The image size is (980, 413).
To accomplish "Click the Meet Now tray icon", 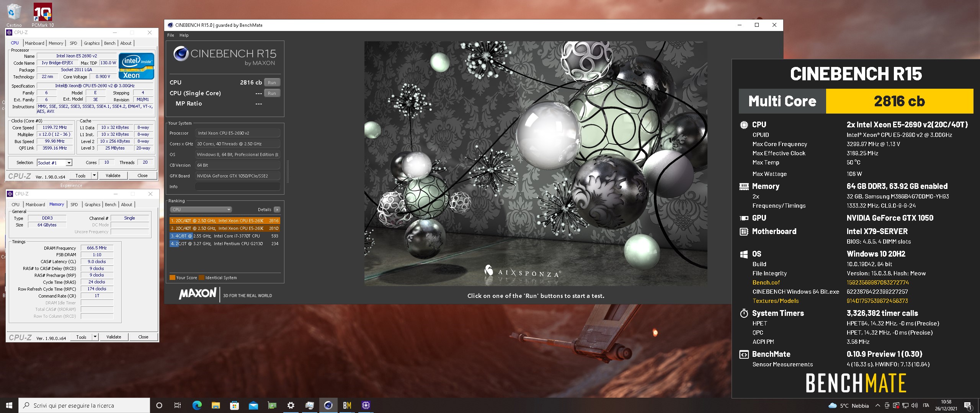I will (887, 405).
